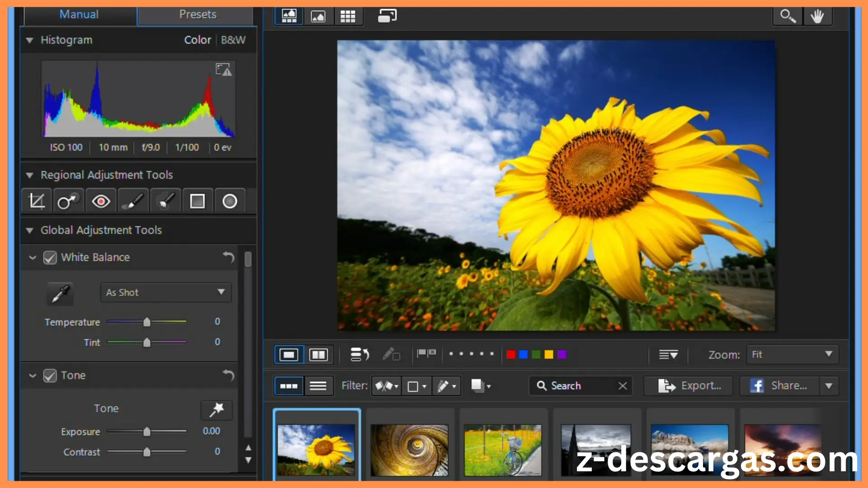868x488 pixels.
Task: Switch browser to list view
Action: (318, 386)
